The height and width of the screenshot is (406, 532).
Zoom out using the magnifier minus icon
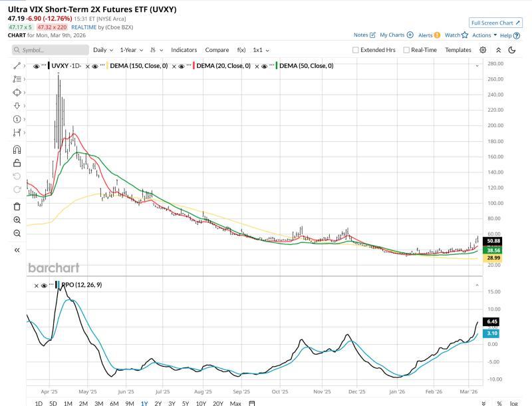[17, 234]
